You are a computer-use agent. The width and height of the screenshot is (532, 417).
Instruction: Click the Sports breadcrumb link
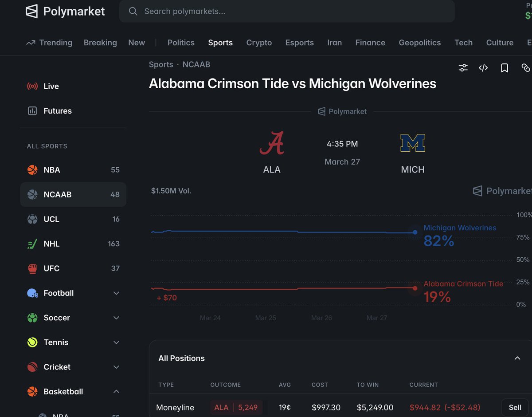coord(161,64)
